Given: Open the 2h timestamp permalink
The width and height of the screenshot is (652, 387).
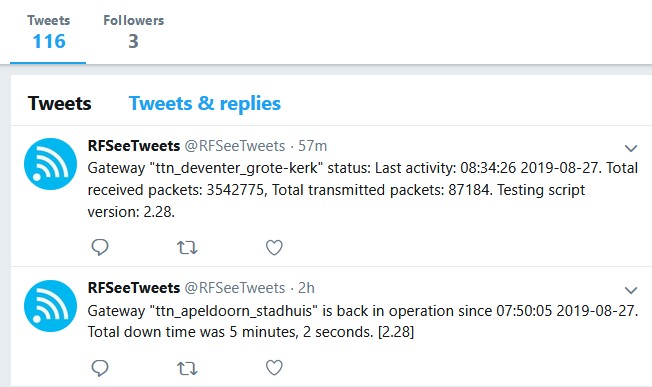Looking at the screenshot, I should coord(306,288).
